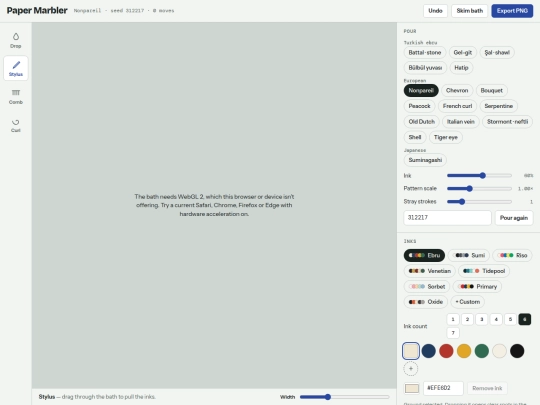Click the Undo button

click(435, 11)
